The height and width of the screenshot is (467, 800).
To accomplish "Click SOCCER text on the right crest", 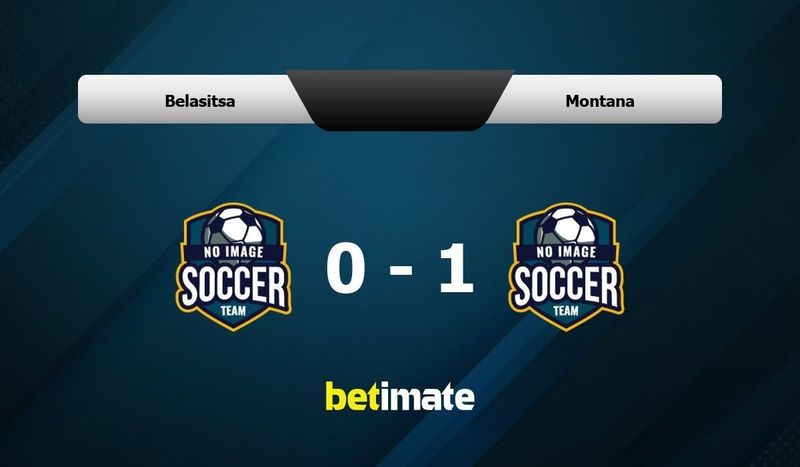I will [566, 286].
